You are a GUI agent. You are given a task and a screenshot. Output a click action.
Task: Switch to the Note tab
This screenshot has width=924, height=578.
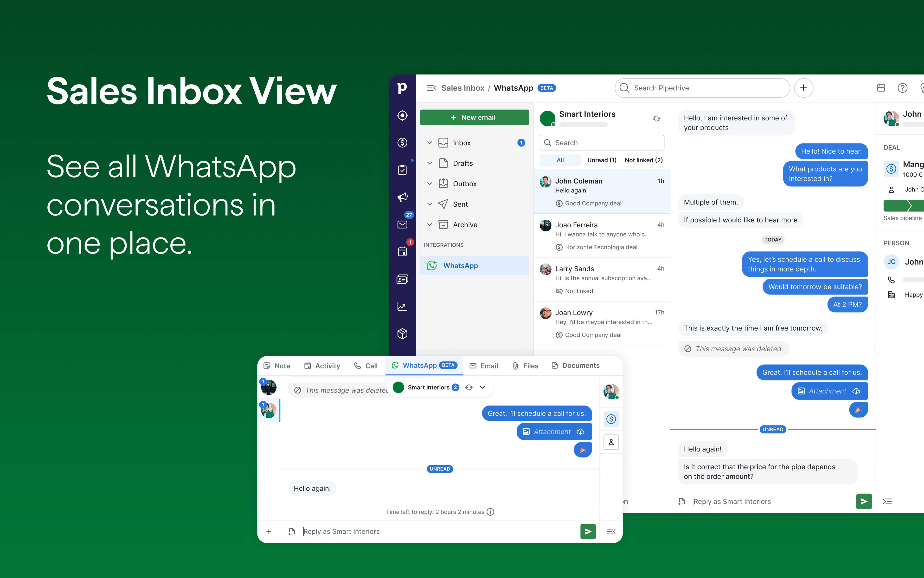[277, 366]
